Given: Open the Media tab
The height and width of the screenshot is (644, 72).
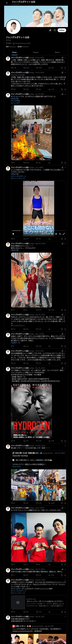Looking at the screenshot, I should [x=57, y=52].
